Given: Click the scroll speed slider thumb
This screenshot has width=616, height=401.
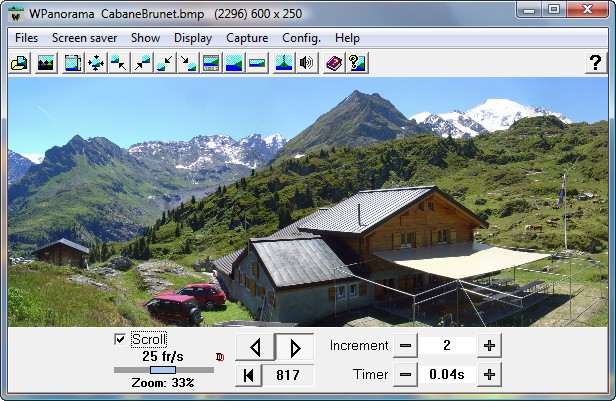Looking at the screenshot, I should point(163,370).
